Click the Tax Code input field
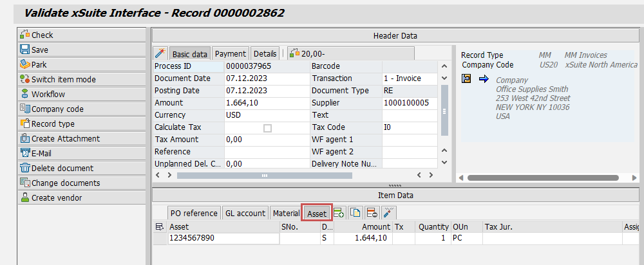The height and width of the screenshot is (265, 644). point(408,127)
